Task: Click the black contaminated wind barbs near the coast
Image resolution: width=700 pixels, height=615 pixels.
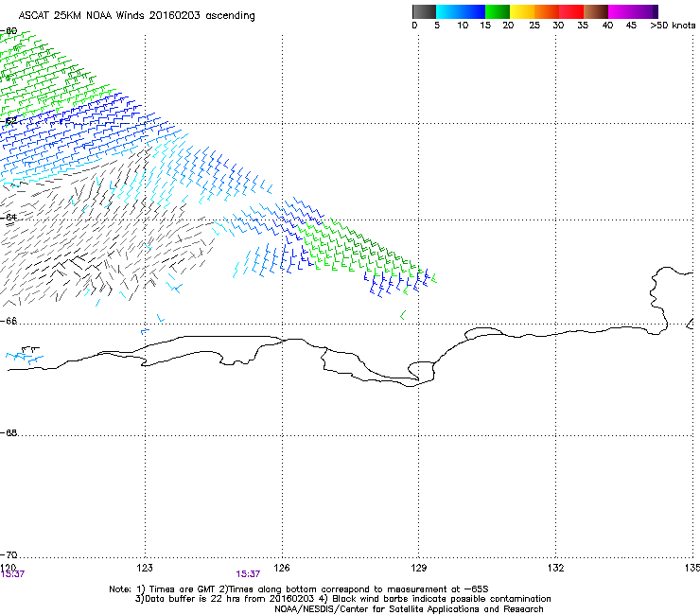Action: [x=30, y=349]
